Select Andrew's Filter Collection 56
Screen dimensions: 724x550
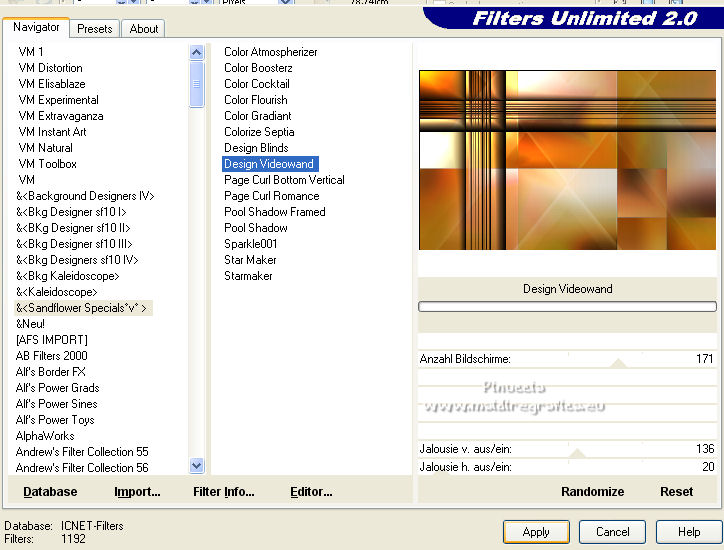pos(82,468)
